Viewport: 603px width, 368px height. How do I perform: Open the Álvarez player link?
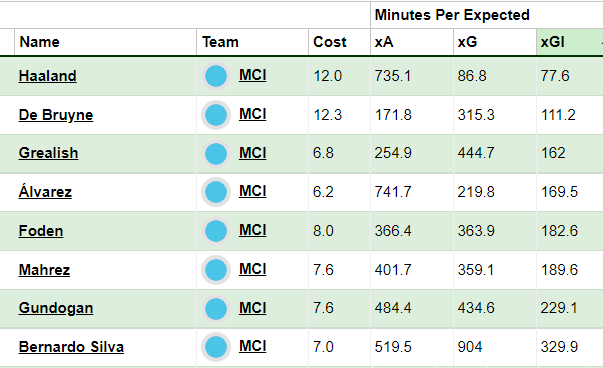(x=45, y=191)
